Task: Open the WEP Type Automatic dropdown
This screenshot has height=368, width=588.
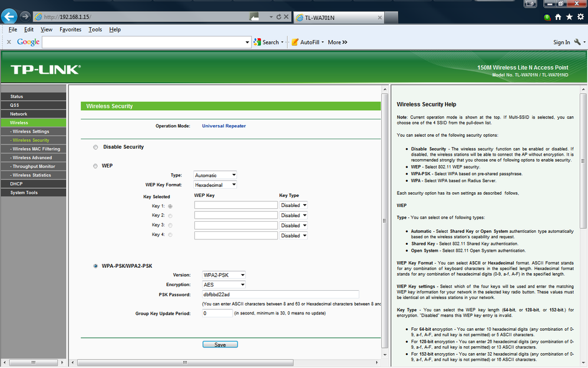Action: click(215, 175)
